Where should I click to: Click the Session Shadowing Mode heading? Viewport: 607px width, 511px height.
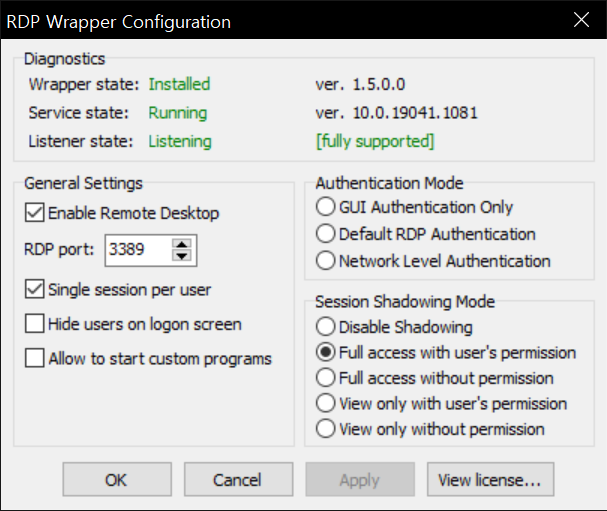405,302
